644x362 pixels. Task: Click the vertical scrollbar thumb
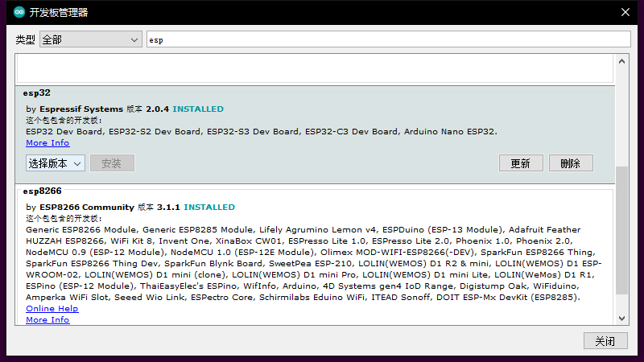click(x=621, y=230)
